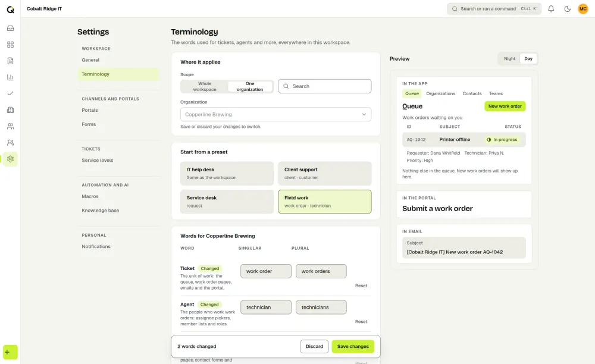The height and width of the screenshot is (364, 595).
Task: Select Contacts tab in preview
Action: tap(472, 93)
